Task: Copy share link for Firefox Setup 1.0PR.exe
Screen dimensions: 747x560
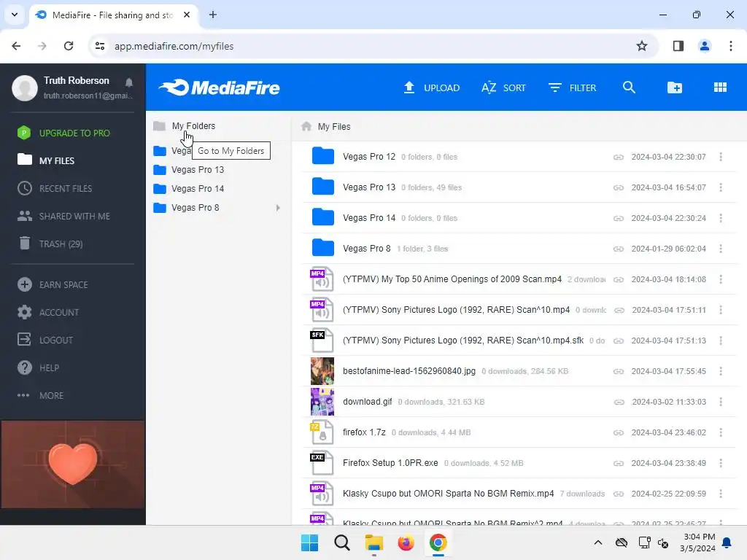Action: tap(619, 463)
